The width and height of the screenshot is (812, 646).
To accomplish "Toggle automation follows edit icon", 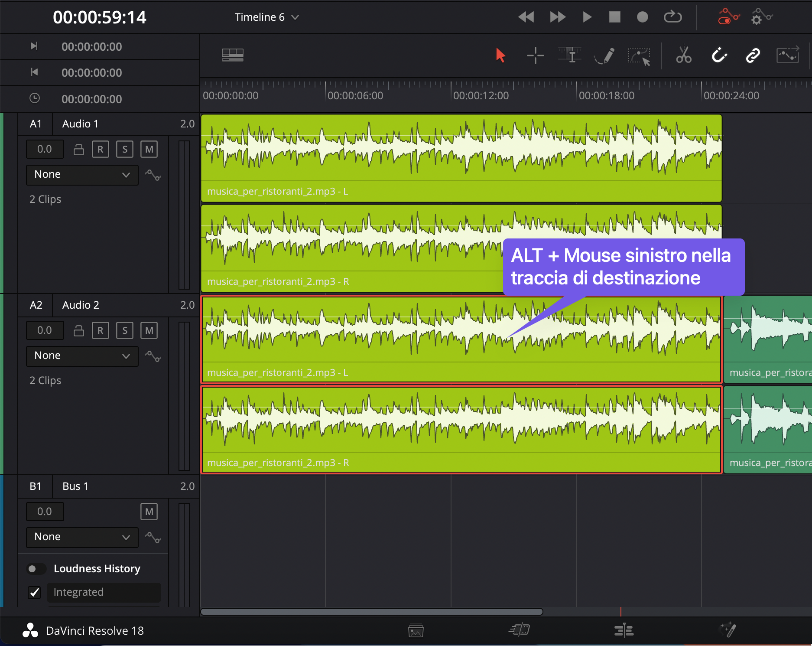I will (788, 55).
